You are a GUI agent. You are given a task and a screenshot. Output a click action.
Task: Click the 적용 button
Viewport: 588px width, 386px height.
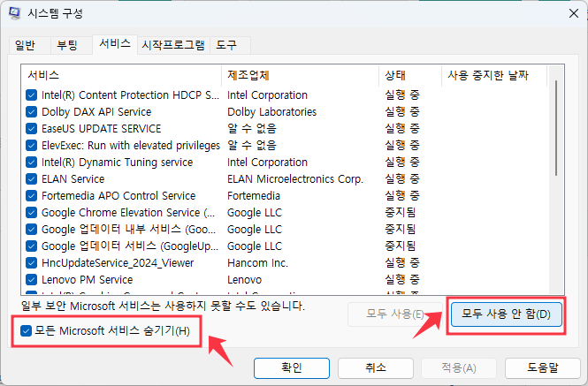(x=459, y=368)
